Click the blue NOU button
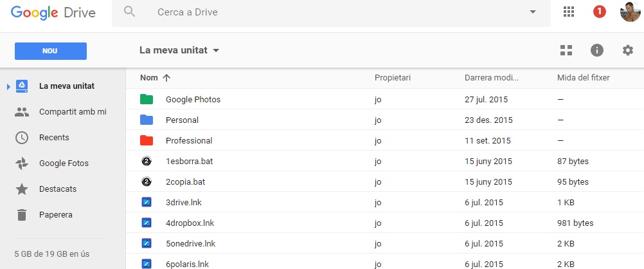Viewport: 644px width, 269px height. tap(51, 51)
